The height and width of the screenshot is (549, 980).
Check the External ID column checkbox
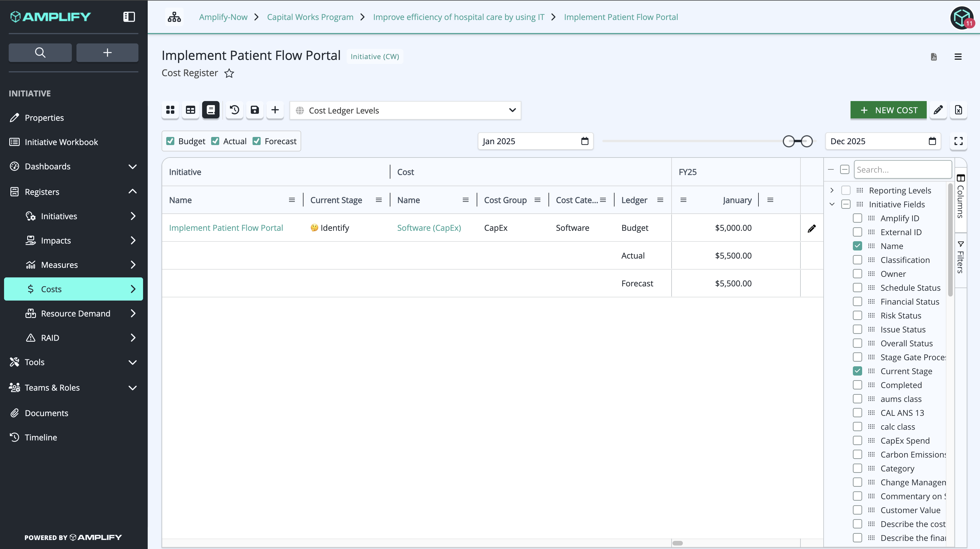pos(857,232)
